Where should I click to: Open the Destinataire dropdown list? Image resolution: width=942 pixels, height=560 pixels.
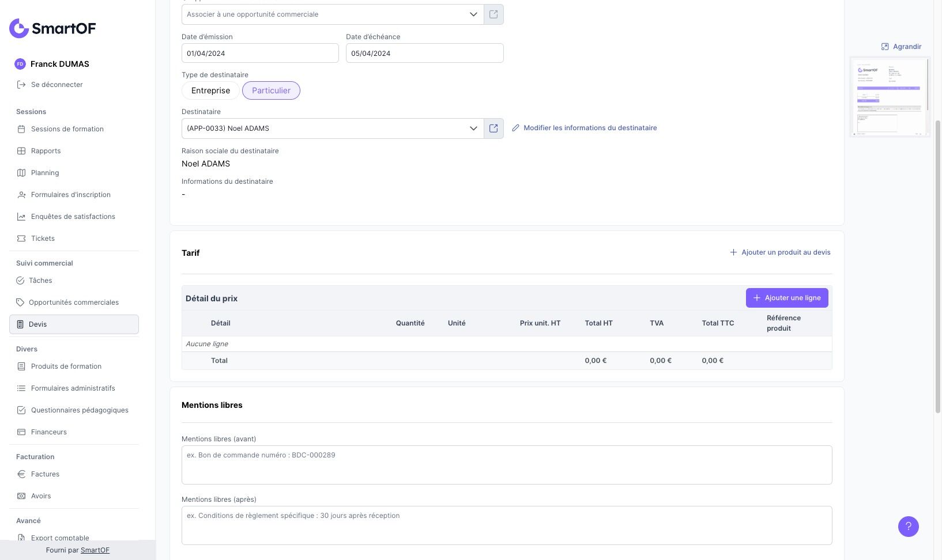click(x=473, y=128)
